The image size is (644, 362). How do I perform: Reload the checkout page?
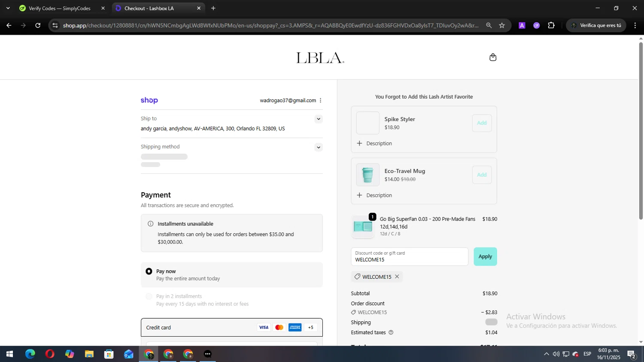[x=38, y=25]
